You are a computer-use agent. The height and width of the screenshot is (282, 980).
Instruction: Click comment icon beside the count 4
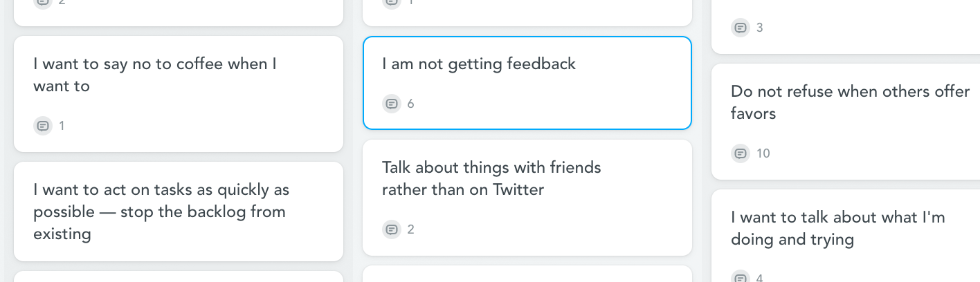[741, 277]
